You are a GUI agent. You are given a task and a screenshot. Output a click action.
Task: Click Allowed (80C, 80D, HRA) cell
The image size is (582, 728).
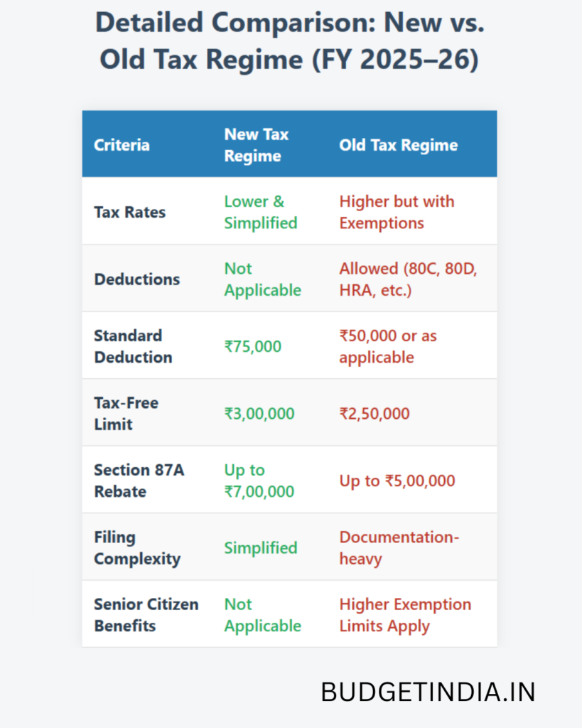click(x=408, y=279)
